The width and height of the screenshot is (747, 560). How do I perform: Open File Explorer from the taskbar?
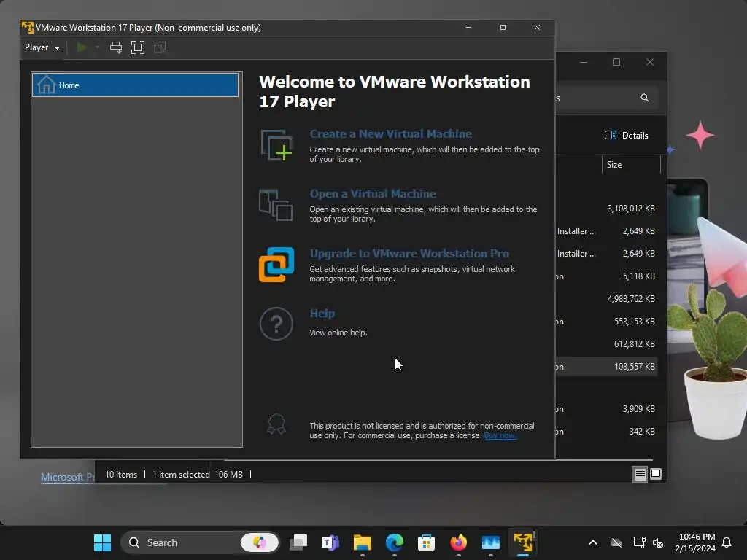[363, 542]
